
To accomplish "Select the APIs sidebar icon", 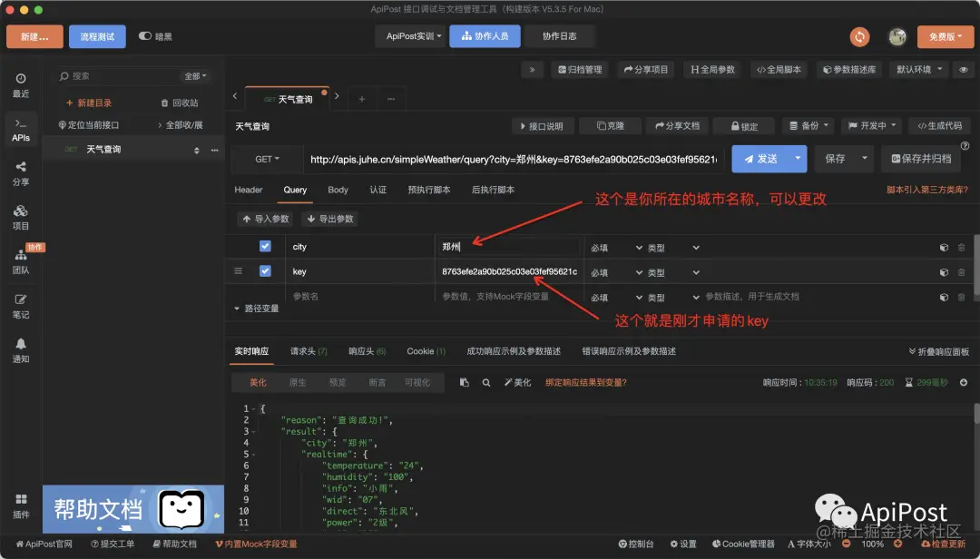I will (21, 130).
